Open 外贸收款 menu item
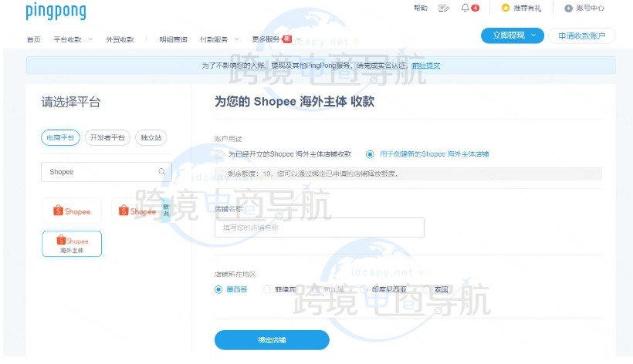Image resolution: width=633 pixels, height=364 pixels. 120,39
